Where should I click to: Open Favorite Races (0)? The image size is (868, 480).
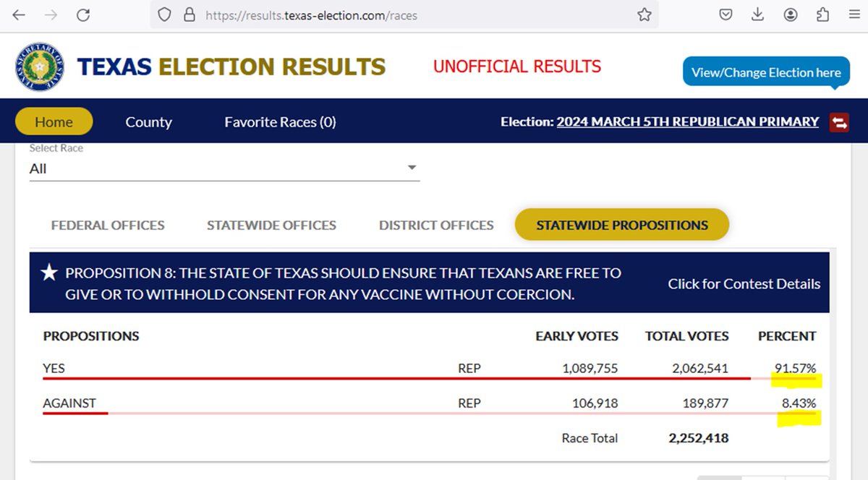coord(280,121)
